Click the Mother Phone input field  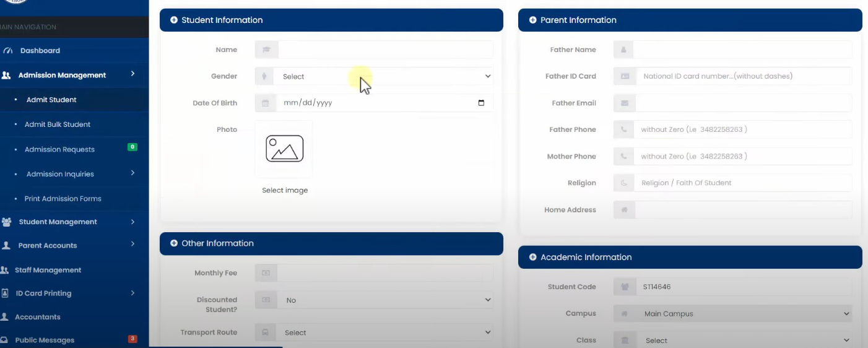(x=743, y=157)
